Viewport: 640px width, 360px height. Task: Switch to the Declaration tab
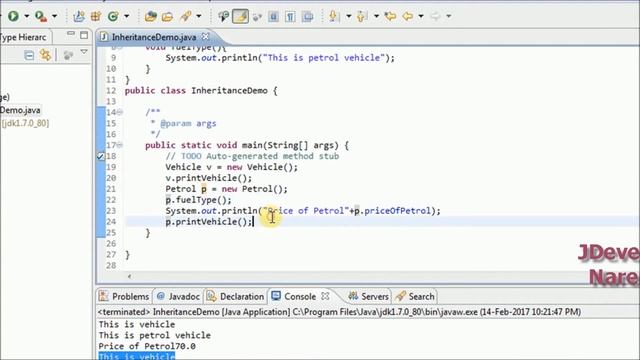pyautogui.click(x=235, y=296)
